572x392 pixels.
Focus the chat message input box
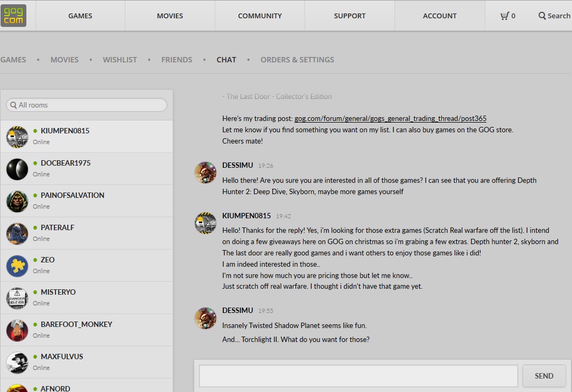coord(358,375)
